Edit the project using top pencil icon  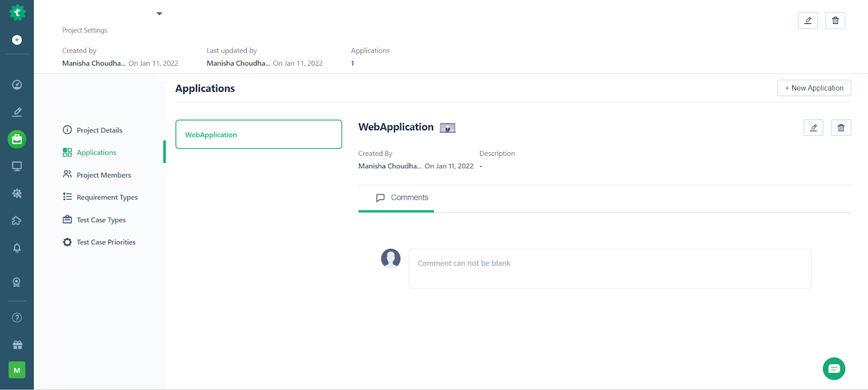(808, 21)
